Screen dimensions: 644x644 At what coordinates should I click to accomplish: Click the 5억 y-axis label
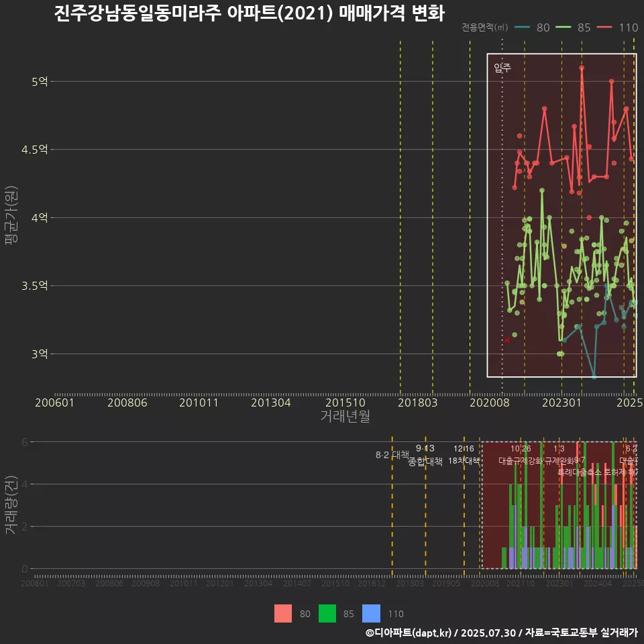click(x=40, y=82)
